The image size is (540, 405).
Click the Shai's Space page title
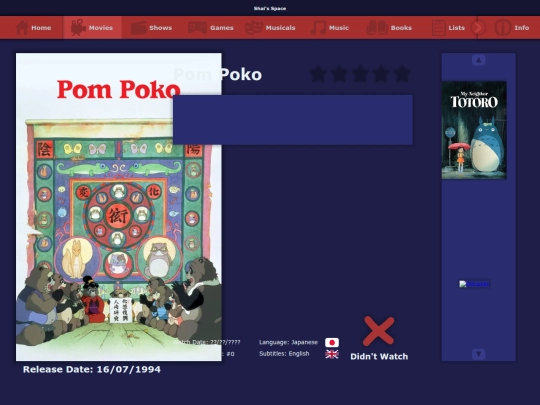(x=270, y=8)
